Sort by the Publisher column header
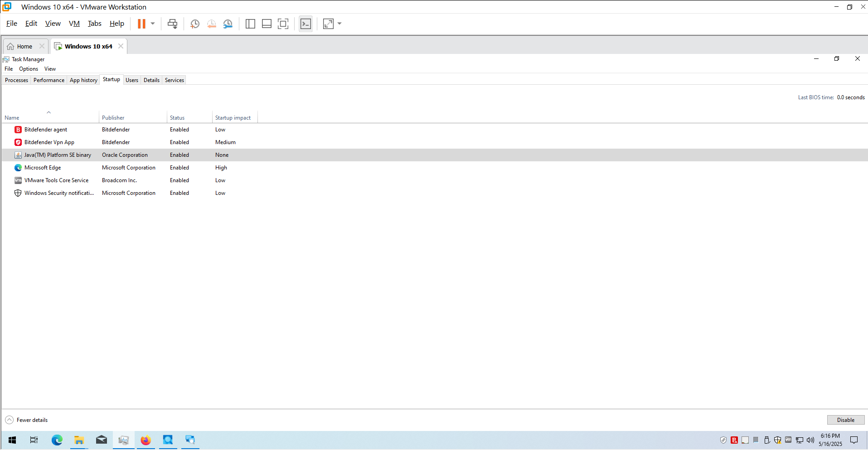The height and width of the screenshot is (450, 868). 133,117
